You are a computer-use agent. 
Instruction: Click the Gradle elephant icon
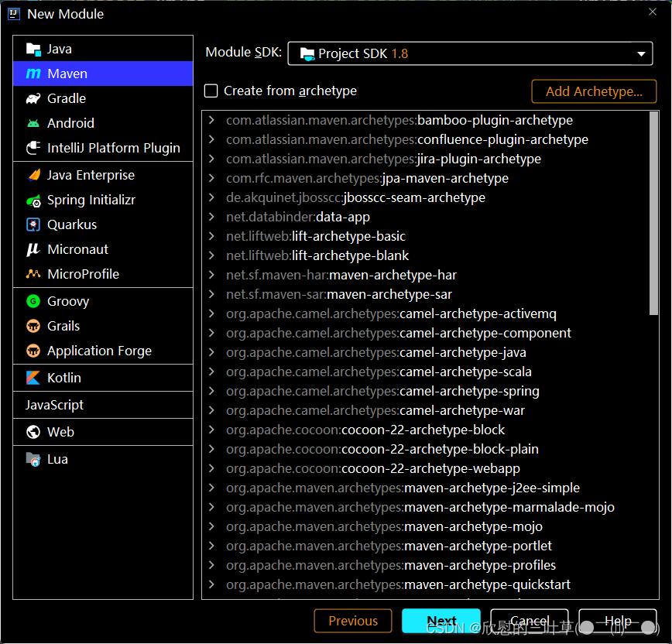pos(33,98)
